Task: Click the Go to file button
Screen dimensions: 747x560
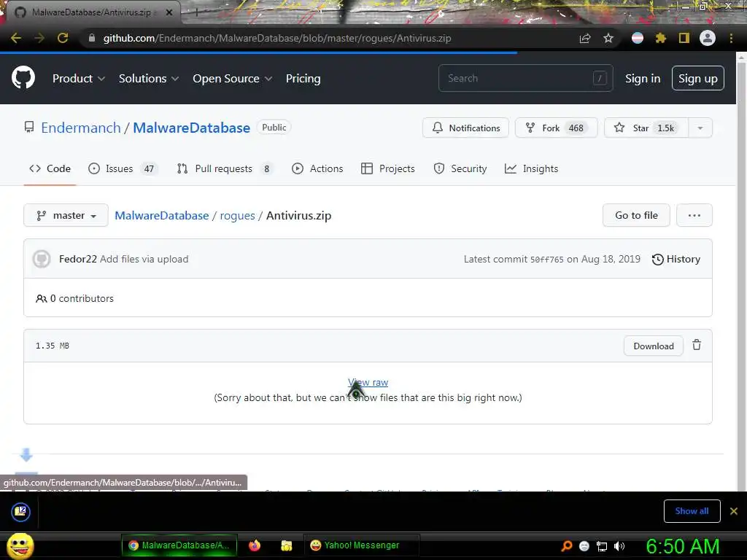Action: [636, 215]
